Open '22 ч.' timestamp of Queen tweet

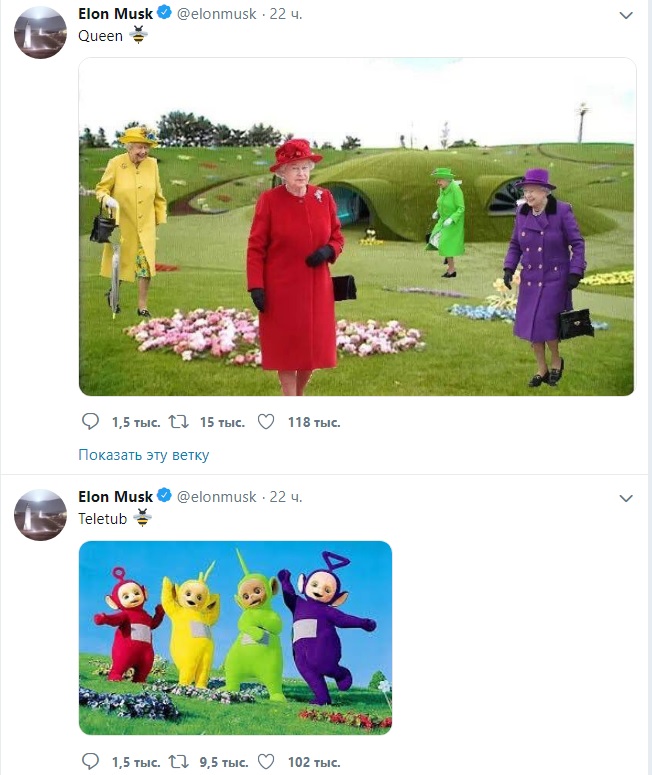pos(286,15)
